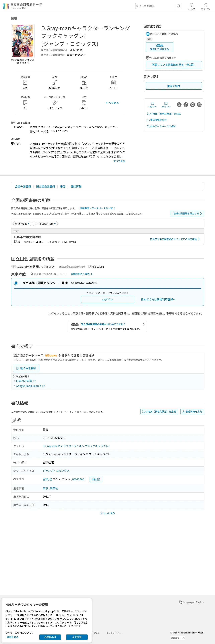The height and width of the screenshot is (644, 215).
Task: Click the sidebar 書店で探す button
Action: 174,86
